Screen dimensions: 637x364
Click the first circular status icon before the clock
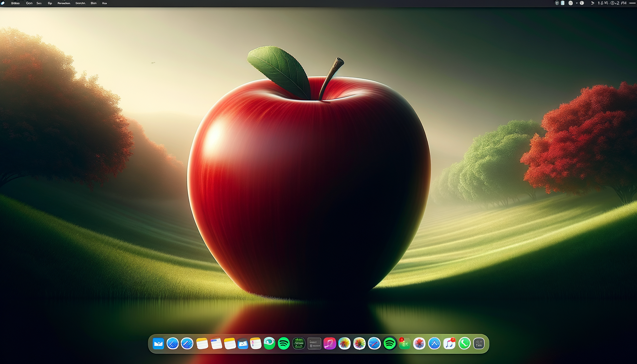point(557,3)
